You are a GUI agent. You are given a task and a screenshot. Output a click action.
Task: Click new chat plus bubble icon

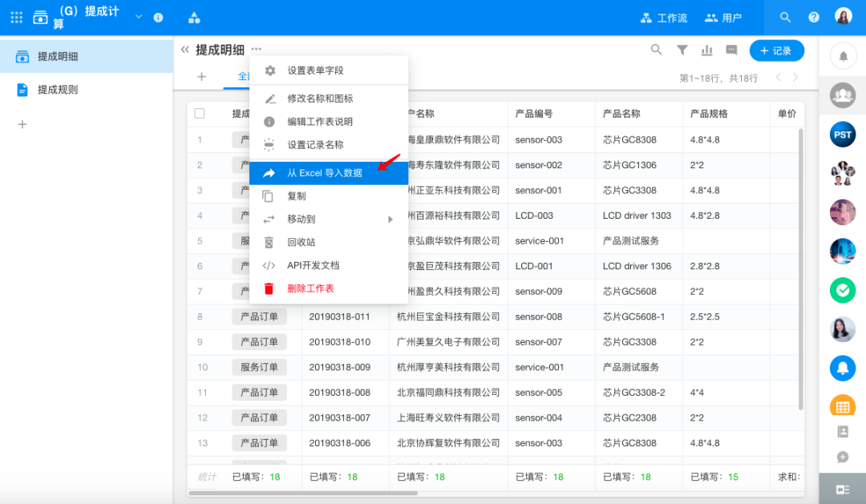click(843, 457)
